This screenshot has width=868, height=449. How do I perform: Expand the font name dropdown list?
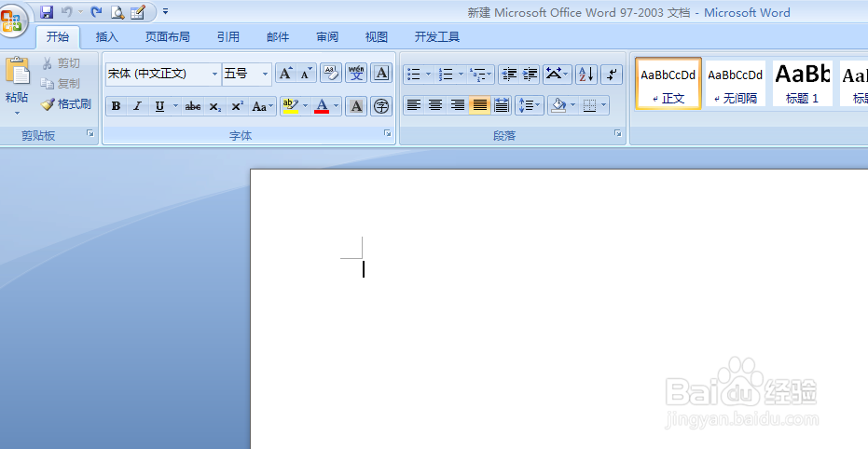click(214, 75)
